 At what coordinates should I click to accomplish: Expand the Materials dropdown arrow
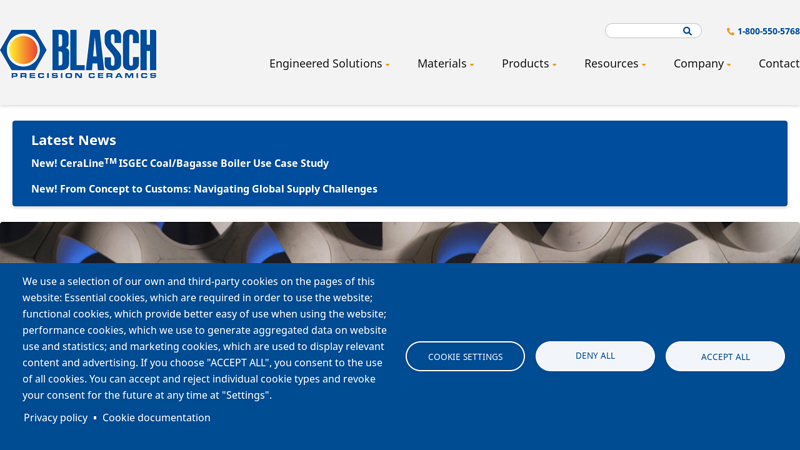point(472,65)
